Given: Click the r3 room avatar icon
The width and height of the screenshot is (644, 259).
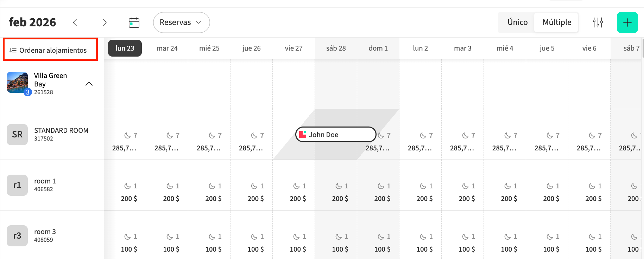Looking at the screenshot, I should 17,236.
